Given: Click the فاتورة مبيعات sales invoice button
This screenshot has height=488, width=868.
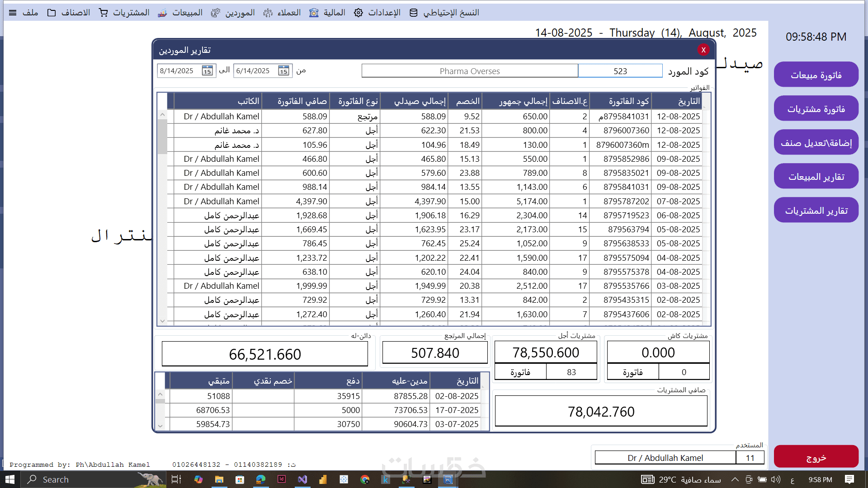Looking at the screenshot, I should click(x=816, y=75).
